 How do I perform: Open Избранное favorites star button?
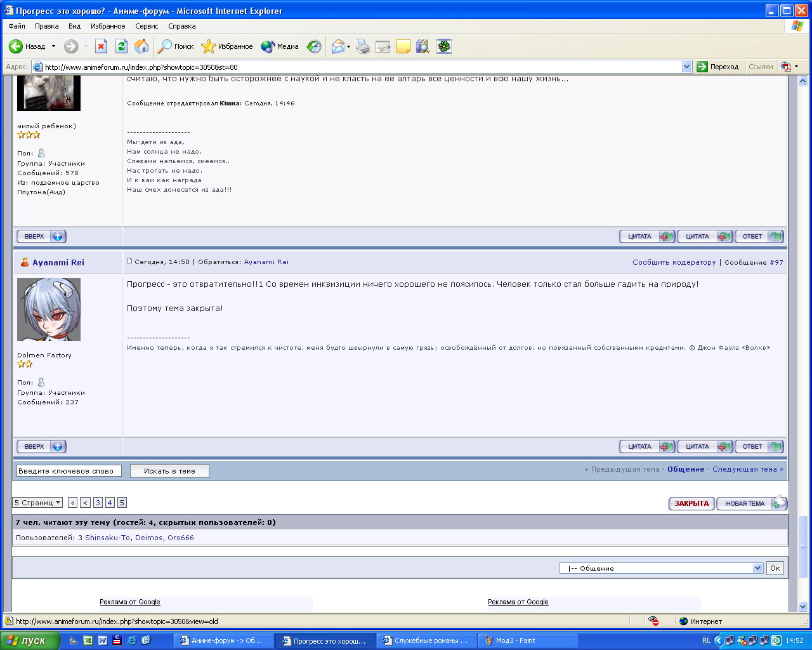coord(227,46)
